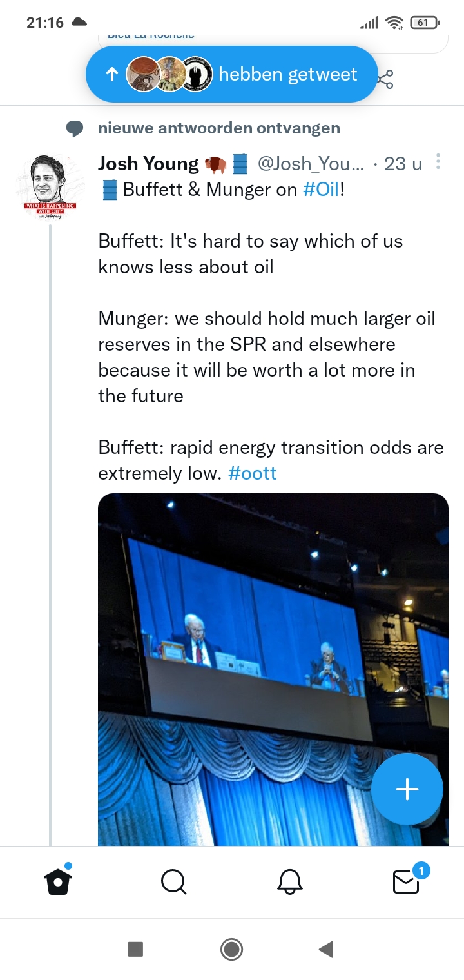
Task: Tap the share icon near the top
Action: [x=385, y=80]
